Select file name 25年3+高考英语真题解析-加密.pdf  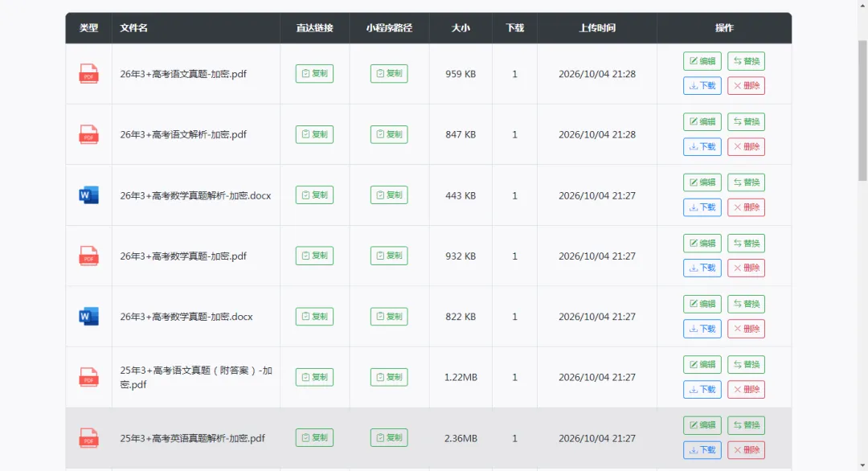click(x=193, y=438)
